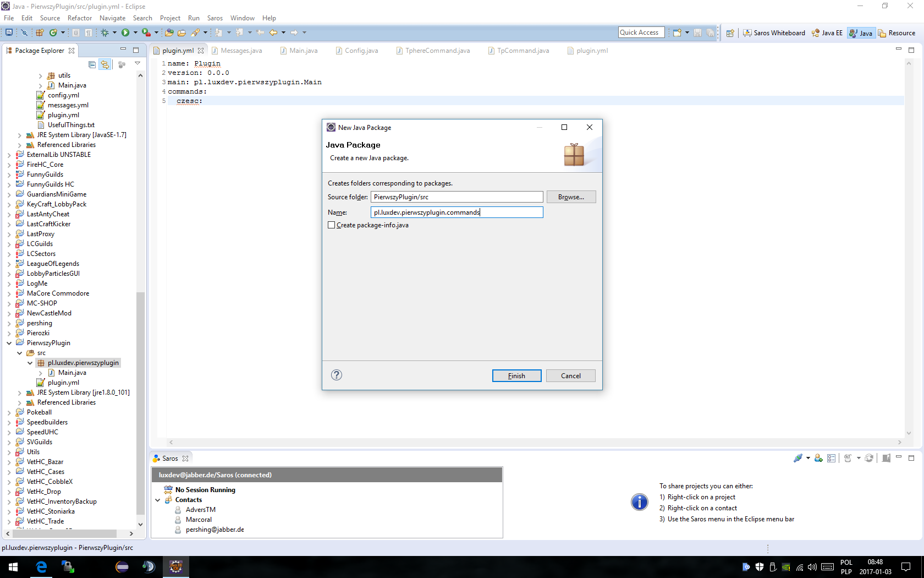This screenshot has height=578, width=924.
Task: Open the Open Perspective icon
Action: [x=730, y=33]
